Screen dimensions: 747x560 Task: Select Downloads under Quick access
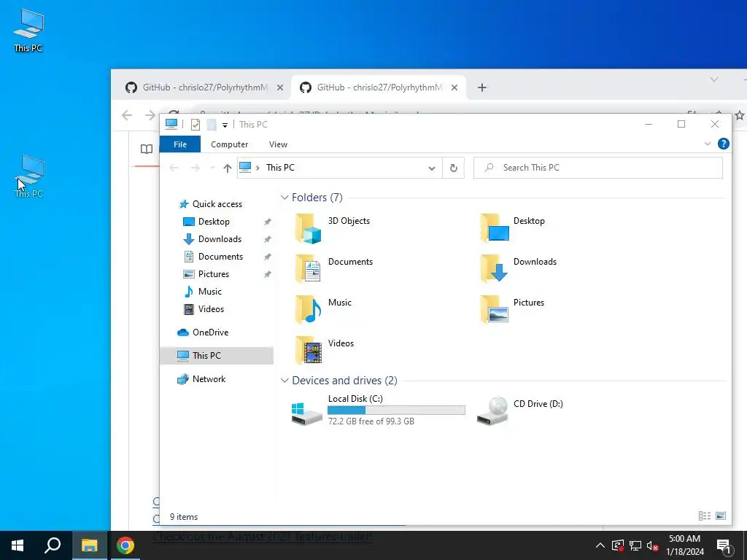220,239
